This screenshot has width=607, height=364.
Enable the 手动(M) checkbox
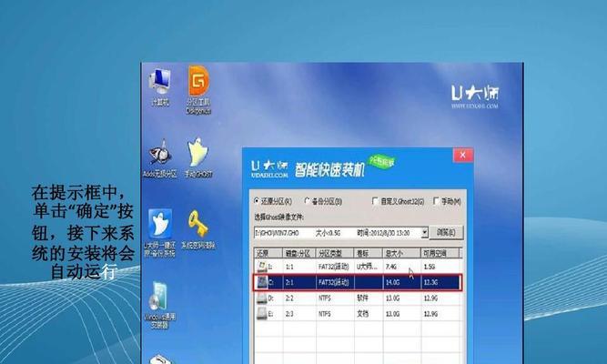[436, 201]
